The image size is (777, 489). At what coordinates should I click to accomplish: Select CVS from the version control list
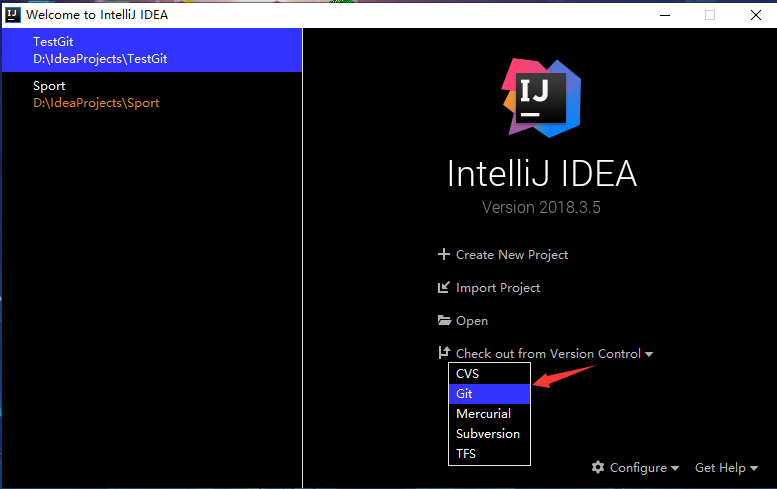489,374
